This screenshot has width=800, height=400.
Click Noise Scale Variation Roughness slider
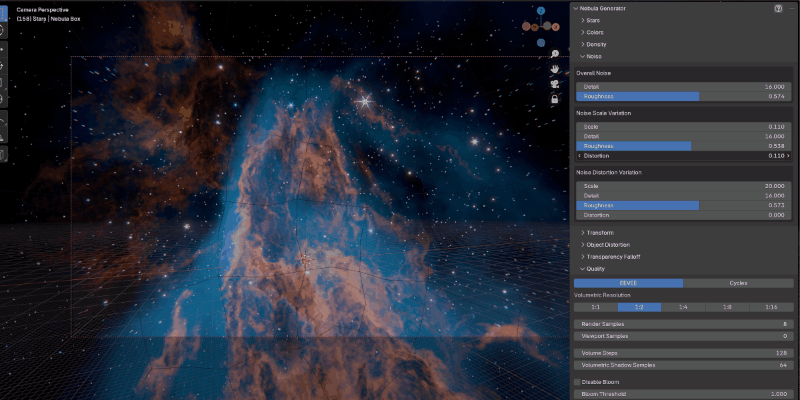[x=684, y=146]
